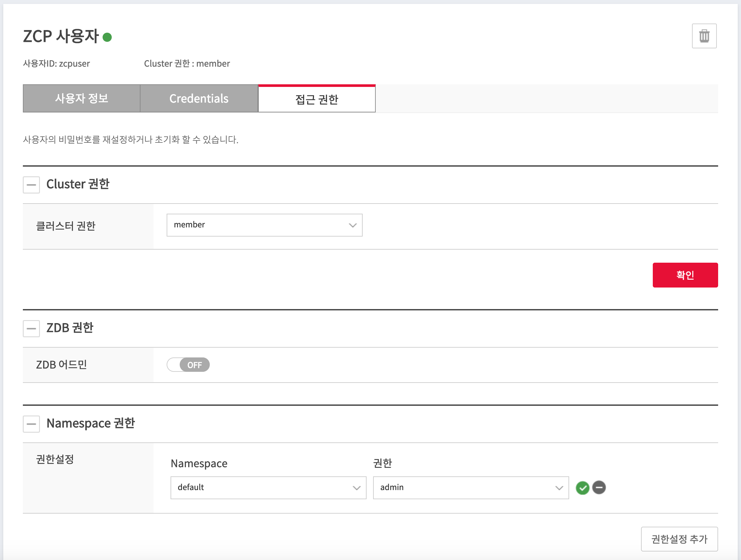This screenshot has height=560, width=741.
Task: Click the 사용자ID zcpuser text
Action: (57, 64)
